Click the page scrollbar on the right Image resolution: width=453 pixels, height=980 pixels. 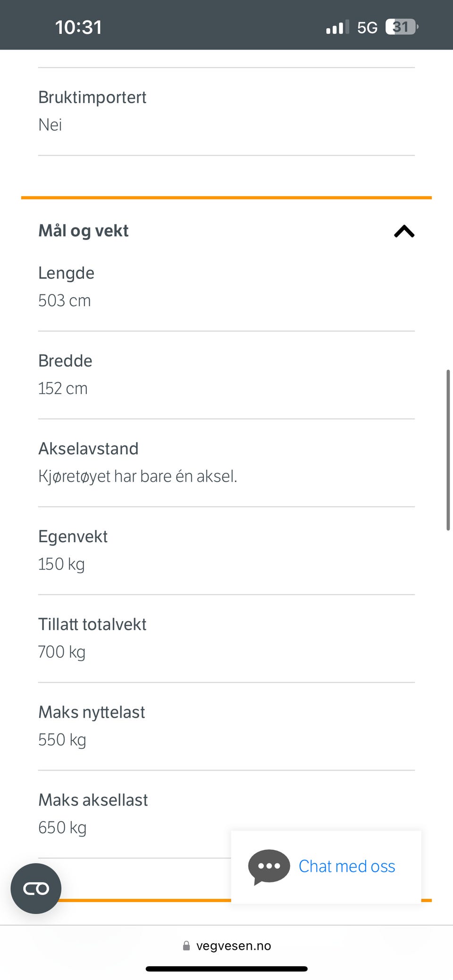[x=448, y=450]
